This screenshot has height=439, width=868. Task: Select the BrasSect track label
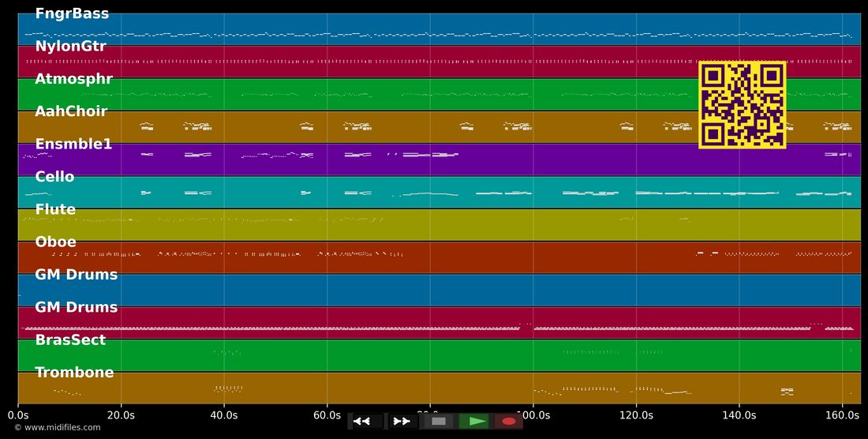click(70, 340)
